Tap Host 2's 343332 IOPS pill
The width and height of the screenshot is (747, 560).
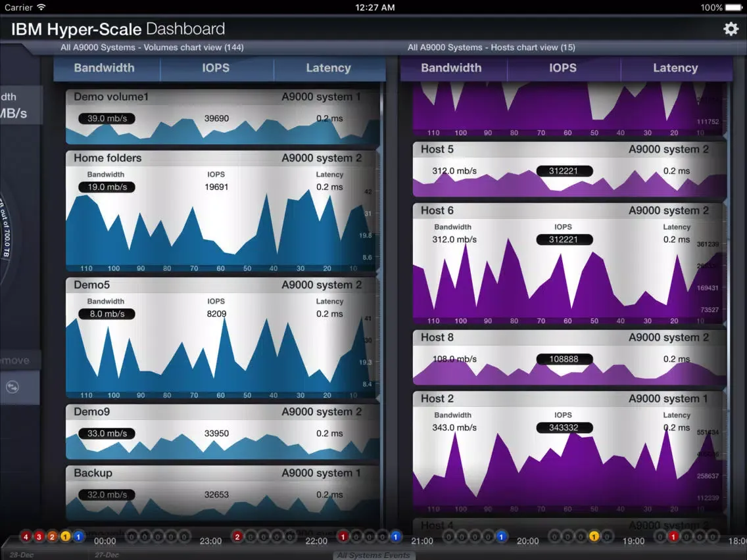(564, 428)
